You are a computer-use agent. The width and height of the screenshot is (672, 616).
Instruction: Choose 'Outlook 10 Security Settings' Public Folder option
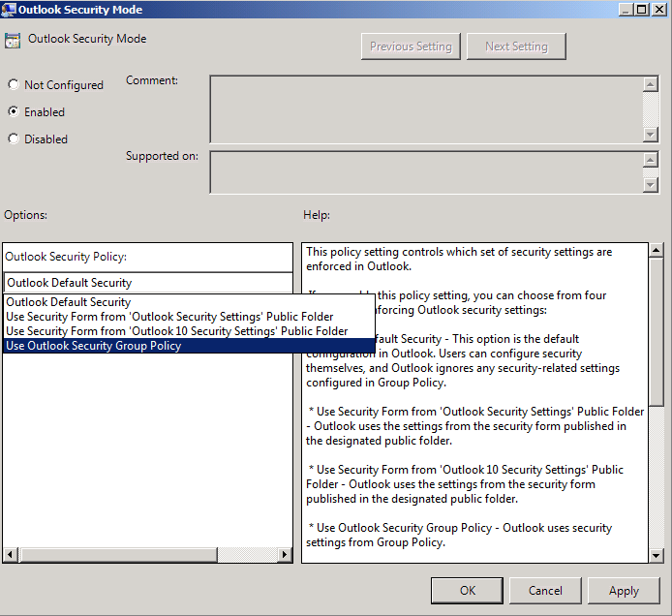click(x=189, y=331)
